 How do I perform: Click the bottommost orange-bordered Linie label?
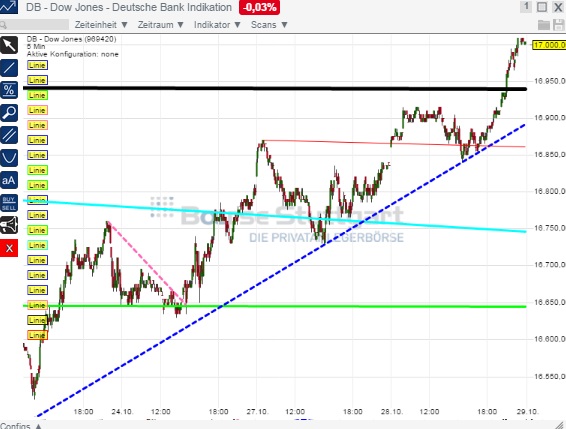coord(37,335)
